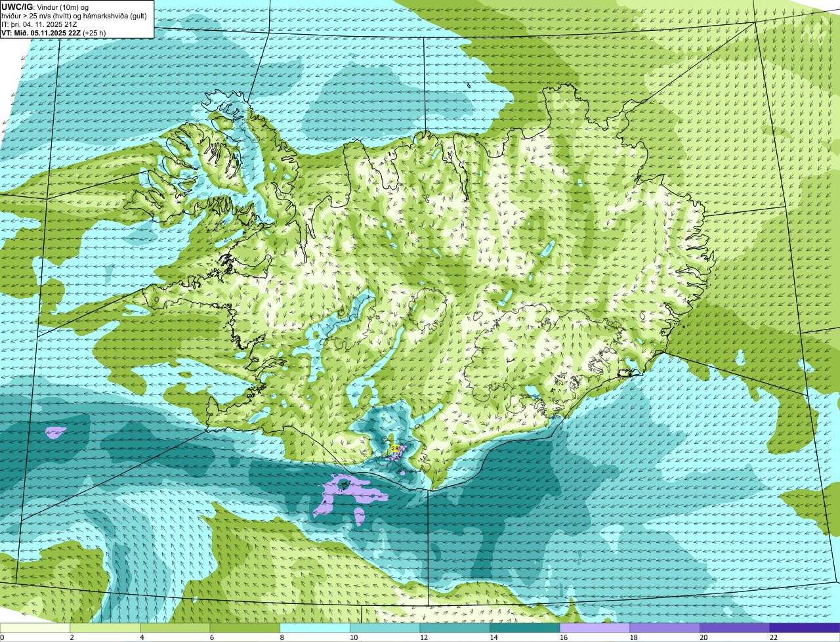
Task: Click the legend scale label '16'
Action: click(564, 637)
